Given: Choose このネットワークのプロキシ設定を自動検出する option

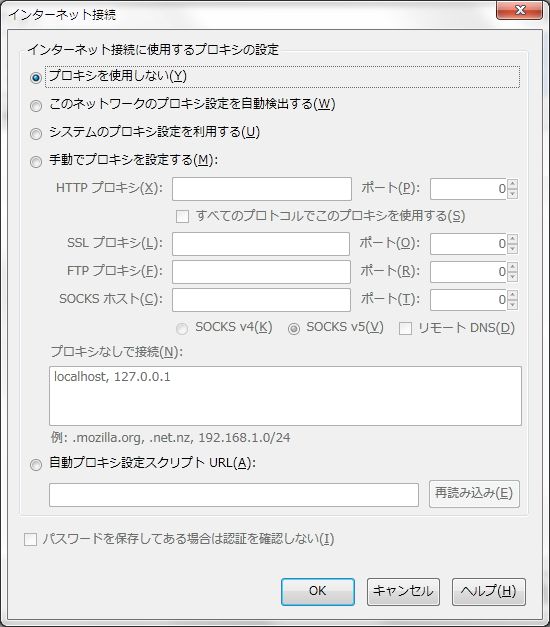Looking at the screenshot, I should point(36,106).
